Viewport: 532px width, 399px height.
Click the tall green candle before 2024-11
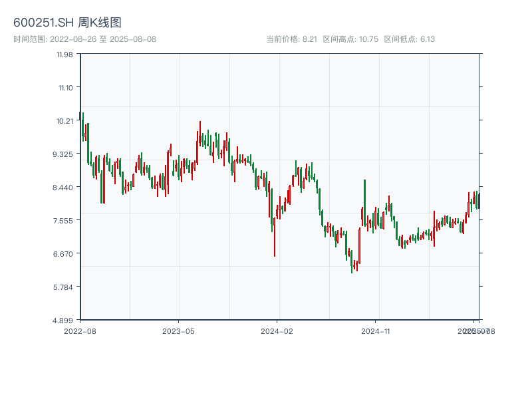(364, 203)
